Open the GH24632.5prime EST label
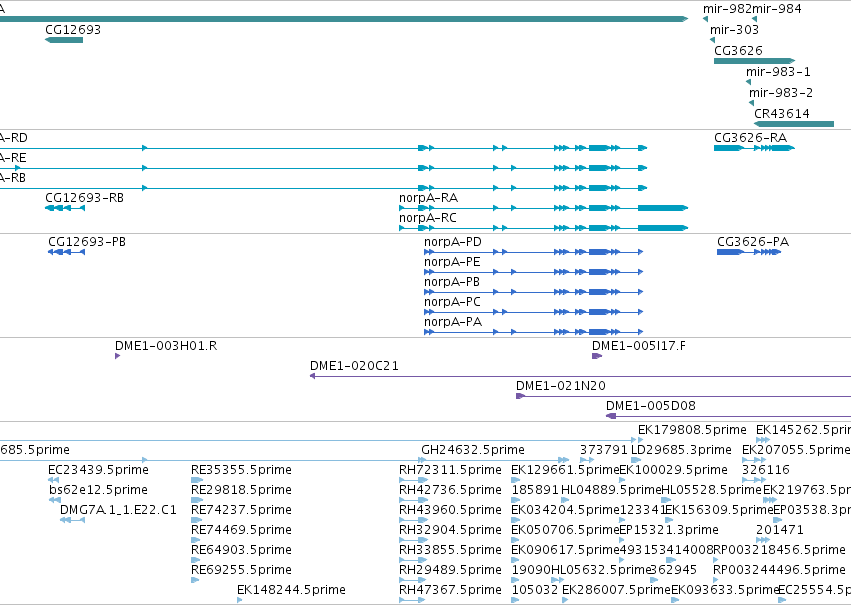 [x=473, y=450]
